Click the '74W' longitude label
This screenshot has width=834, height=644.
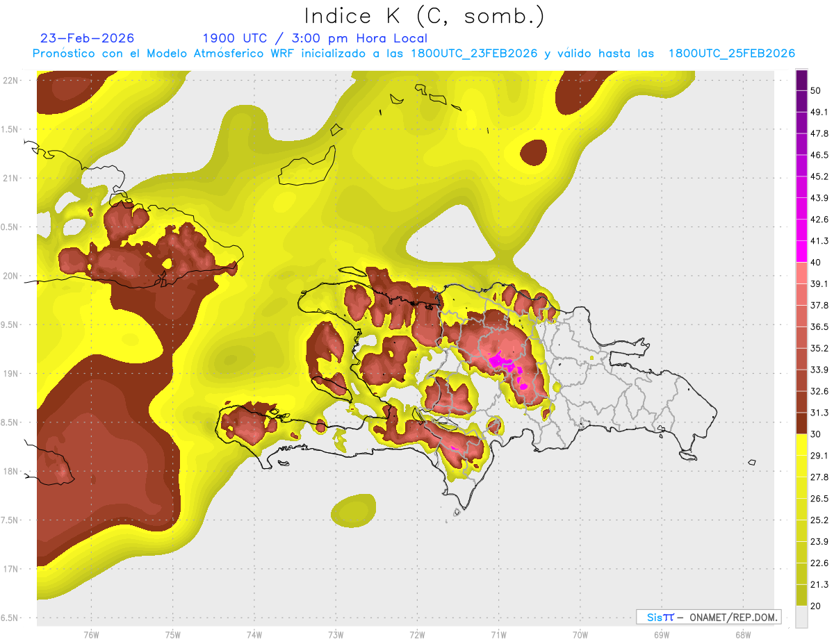[254, 634]
